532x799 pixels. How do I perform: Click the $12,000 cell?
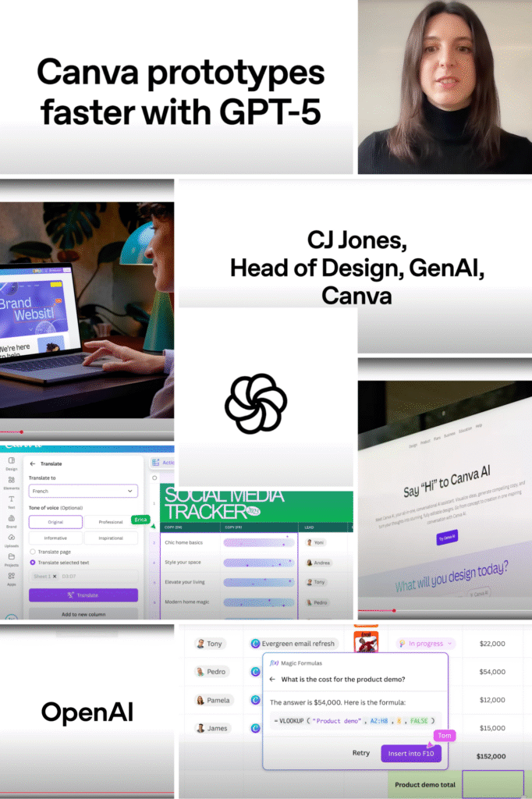[x=492, y=700]
